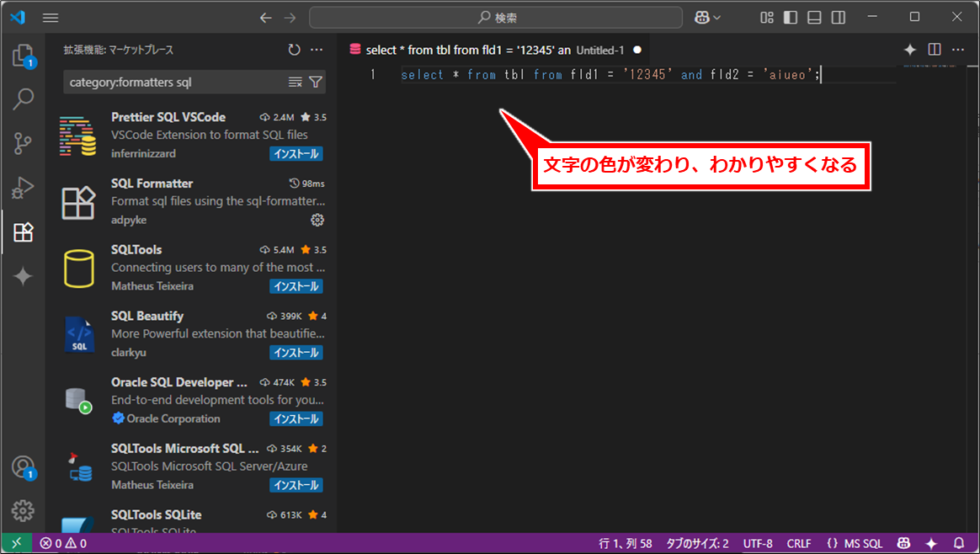This screenshot has width=980, height=554.
Task: Open the SQL Formatter manage gear
Action: point(317,220)
